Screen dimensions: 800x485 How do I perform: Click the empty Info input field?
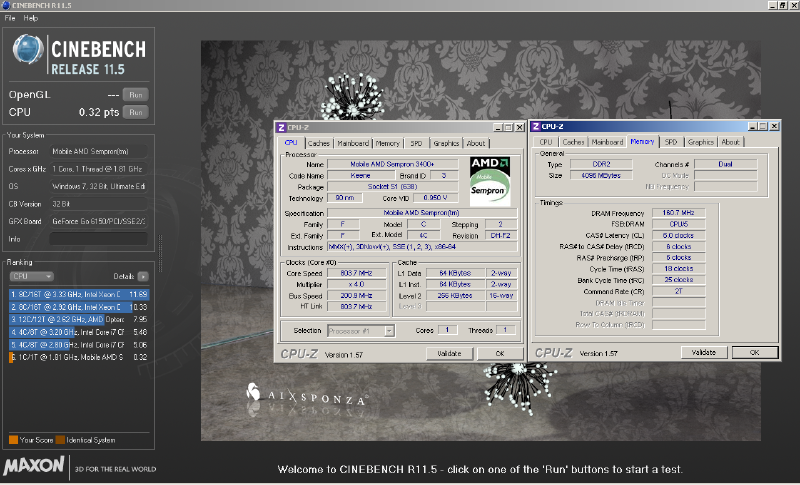coord(98,239)
